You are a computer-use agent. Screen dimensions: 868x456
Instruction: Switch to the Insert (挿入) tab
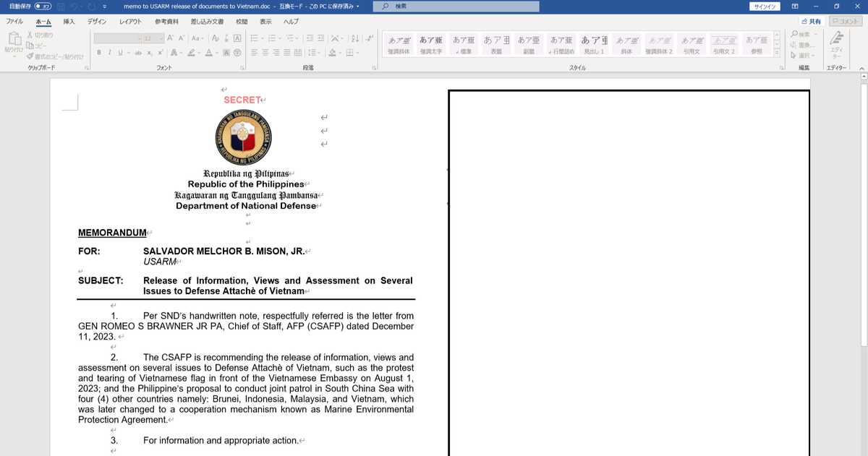[x=69, y=22]
